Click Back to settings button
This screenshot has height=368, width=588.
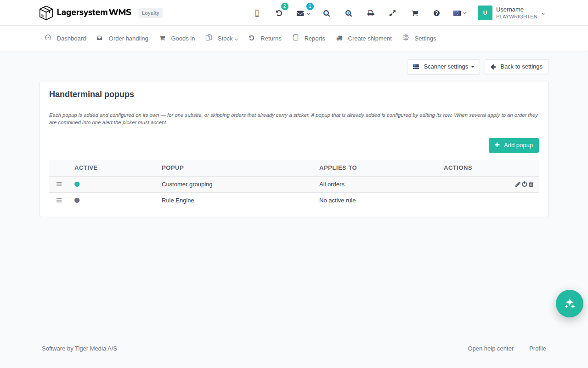pyautogui.click(x=516, y=67)
